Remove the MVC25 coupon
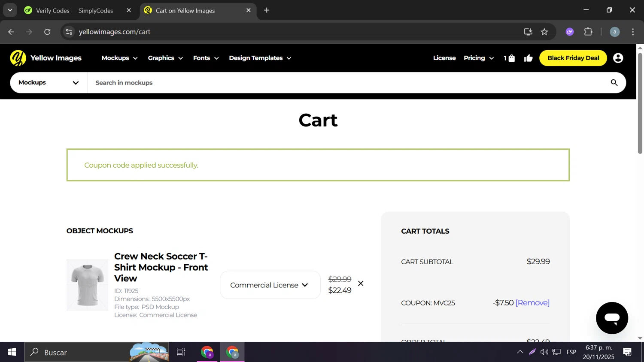Viewport: 644px width, 362px height. tap(532, 303)
